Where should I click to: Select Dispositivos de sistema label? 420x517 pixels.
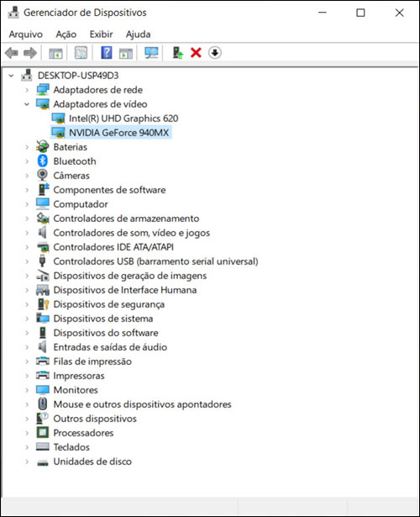(x=103, y=319)
